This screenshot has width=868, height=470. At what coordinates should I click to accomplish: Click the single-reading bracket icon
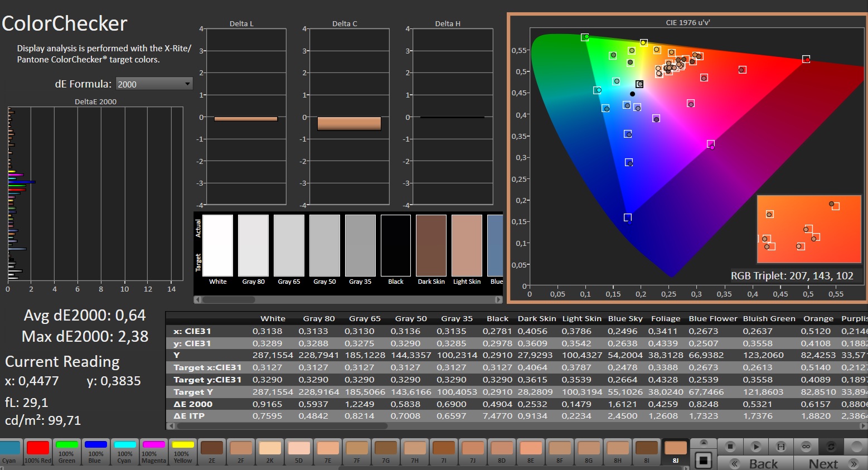click(781, 447)
